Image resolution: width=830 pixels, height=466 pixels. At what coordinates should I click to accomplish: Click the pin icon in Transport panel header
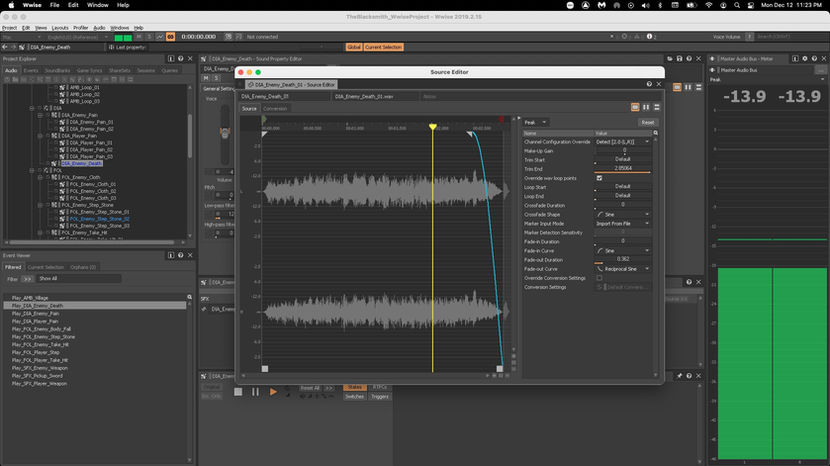point(679,375)
